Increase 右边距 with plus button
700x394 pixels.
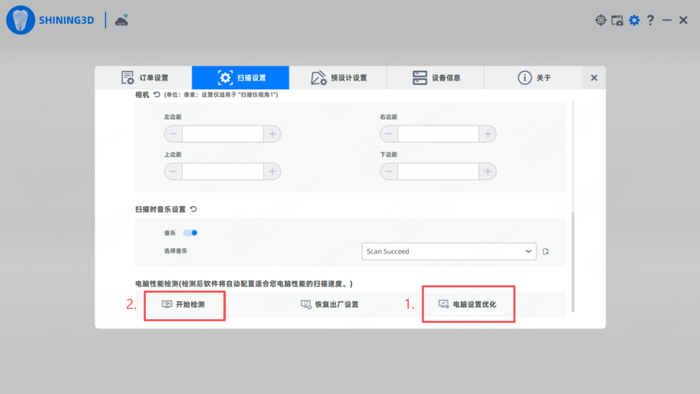click(x=488, y=134)
